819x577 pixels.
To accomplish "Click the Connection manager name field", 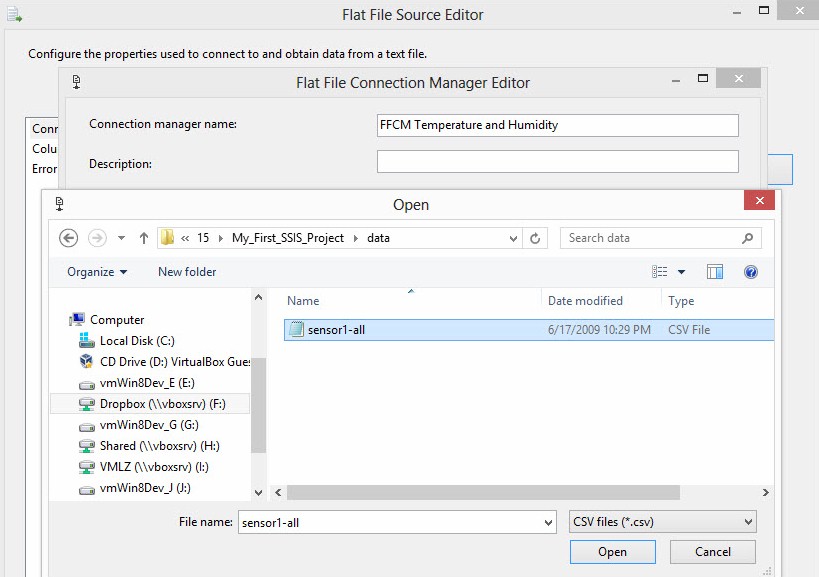I will pyautogui.click(x=557, y=125).
